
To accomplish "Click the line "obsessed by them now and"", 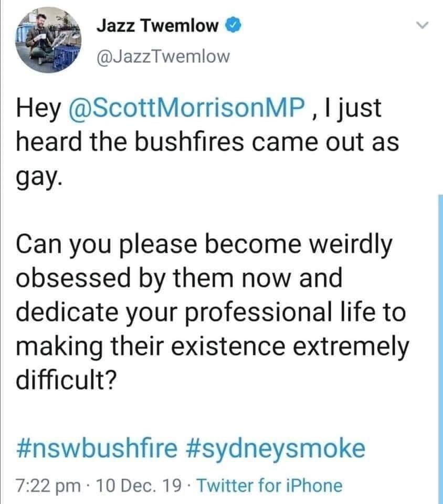I will coord(179,278).
